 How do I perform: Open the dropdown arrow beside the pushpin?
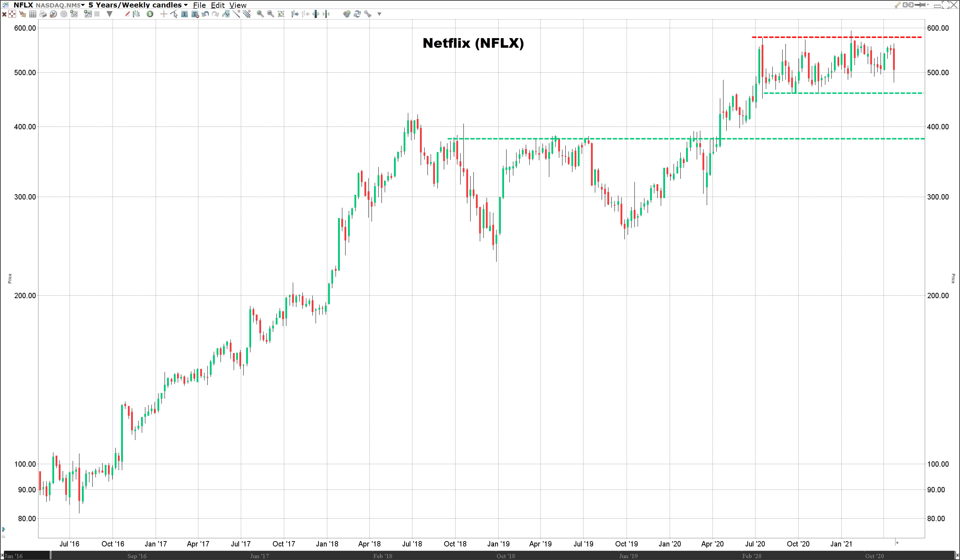point(928,5)
